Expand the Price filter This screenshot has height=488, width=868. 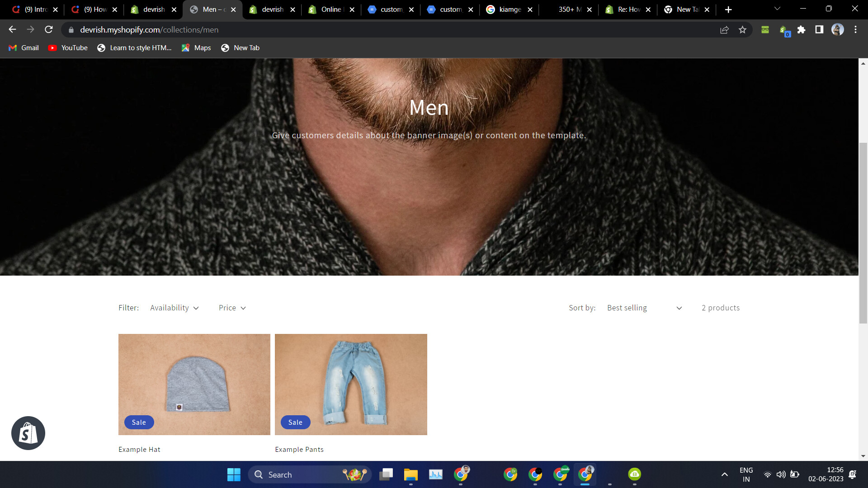click(232, 308)
